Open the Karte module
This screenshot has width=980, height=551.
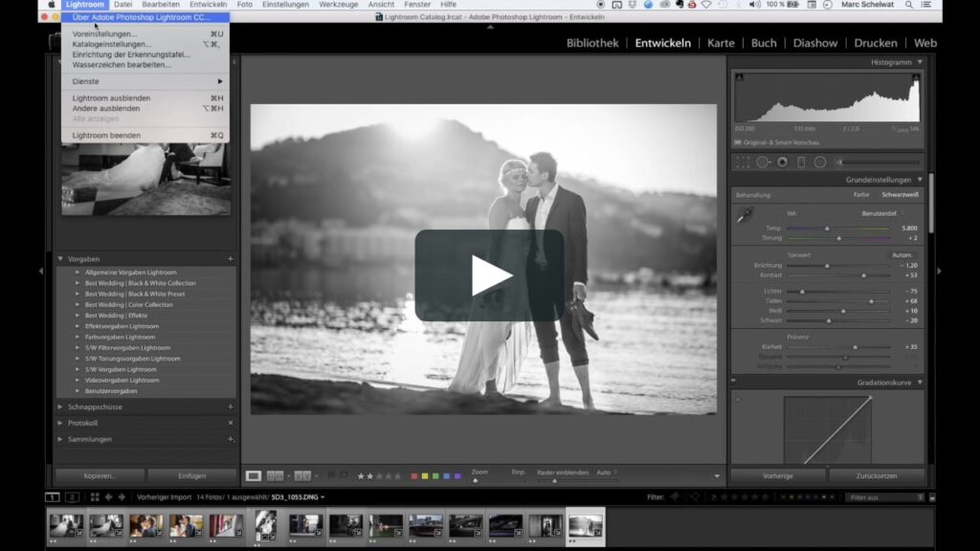pyautogui.click(x=721, y=43)
